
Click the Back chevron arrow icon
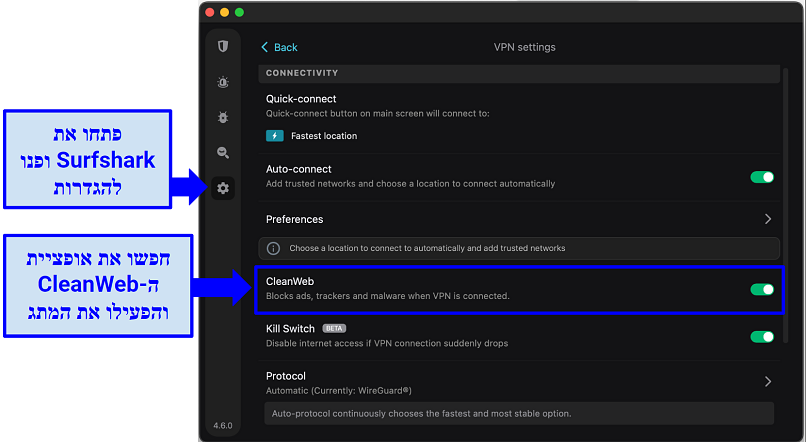tap(264, 47)
